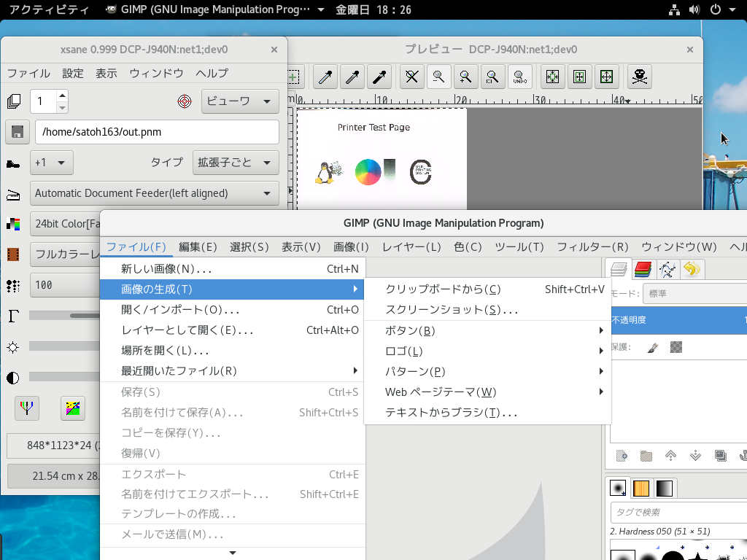Click the red target scan-target icon in xsane

185,101
